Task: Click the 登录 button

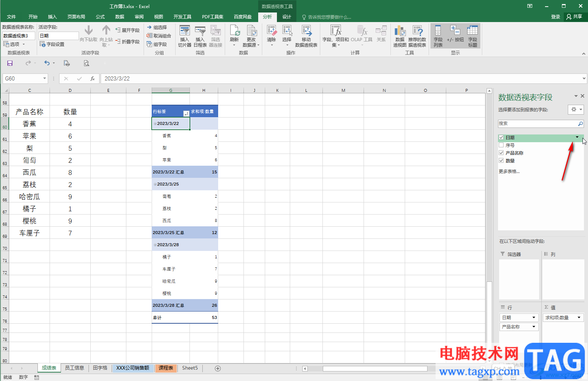Action: (x=556, y=17)
